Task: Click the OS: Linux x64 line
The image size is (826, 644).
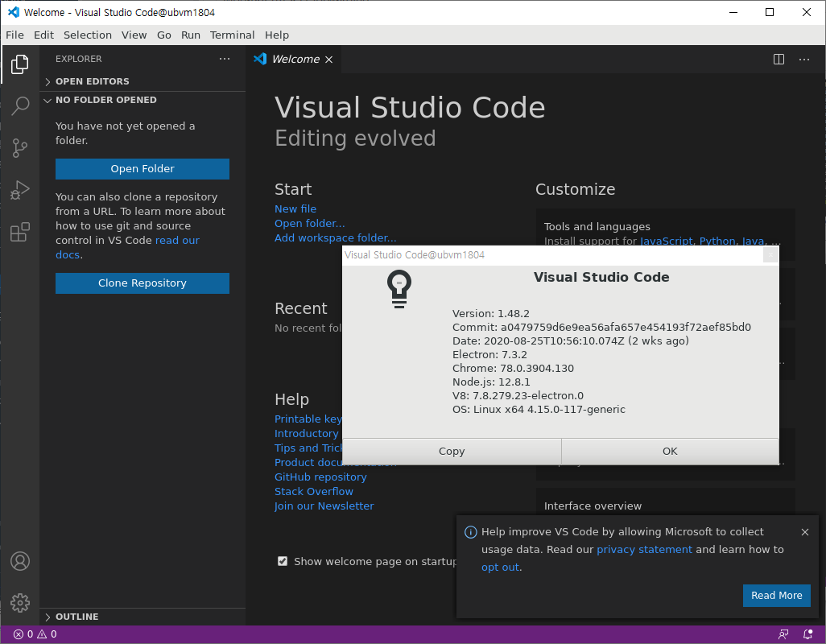Action: [539, 410]
